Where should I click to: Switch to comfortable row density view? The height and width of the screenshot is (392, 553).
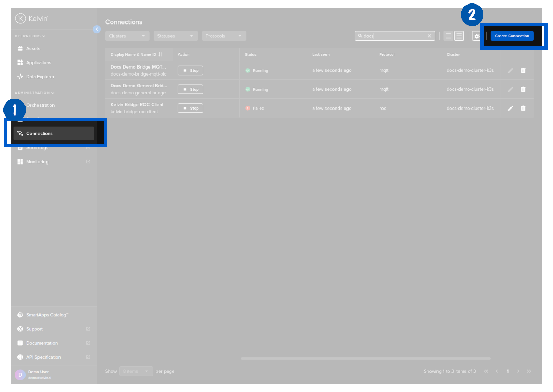pos(448,36)
